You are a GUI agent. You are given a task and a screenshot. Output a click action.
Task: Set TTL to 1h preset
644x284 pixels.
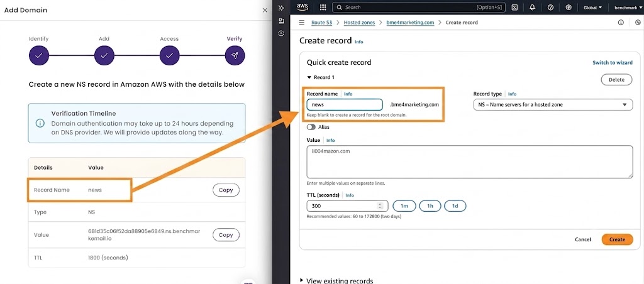430,206
